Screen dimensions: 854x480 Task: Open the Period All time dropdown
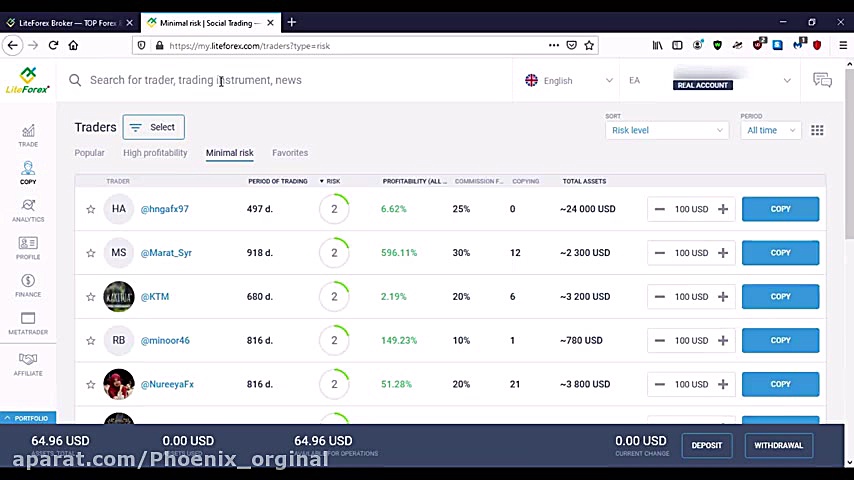[771, 130]
